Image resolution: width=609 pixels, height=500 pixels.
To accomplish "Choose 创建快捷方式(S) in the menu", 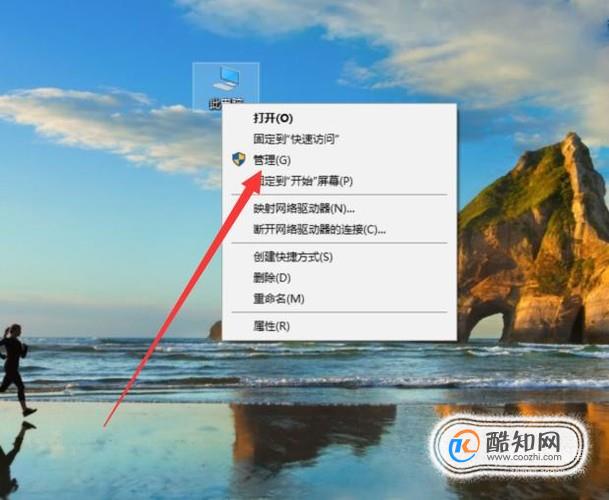I will click(x=293, y=257).
